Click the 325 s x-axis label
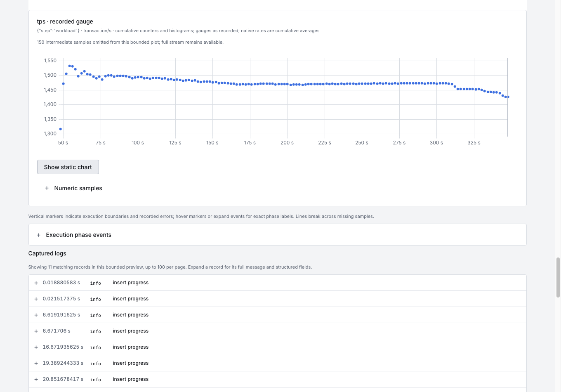The width and height of the screenshot is (561, 392). click(x=474, y=143)
